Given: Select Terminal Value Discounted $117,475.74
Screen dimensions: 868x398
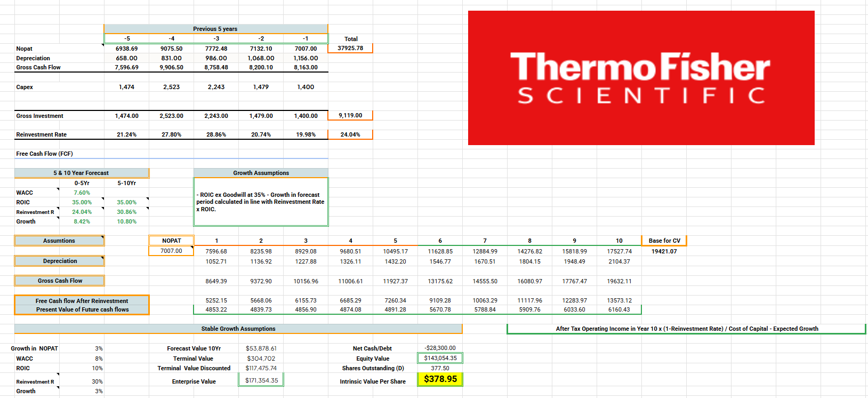Looking at the screenshot, I should click(x=261, y=368).
